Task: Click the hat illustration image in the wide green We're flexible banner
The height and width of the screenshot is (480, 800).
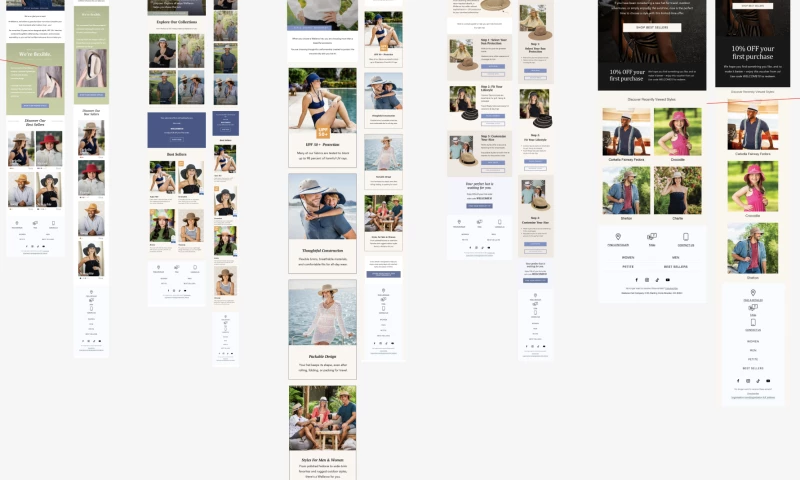Action: click(x=50, y=82)
